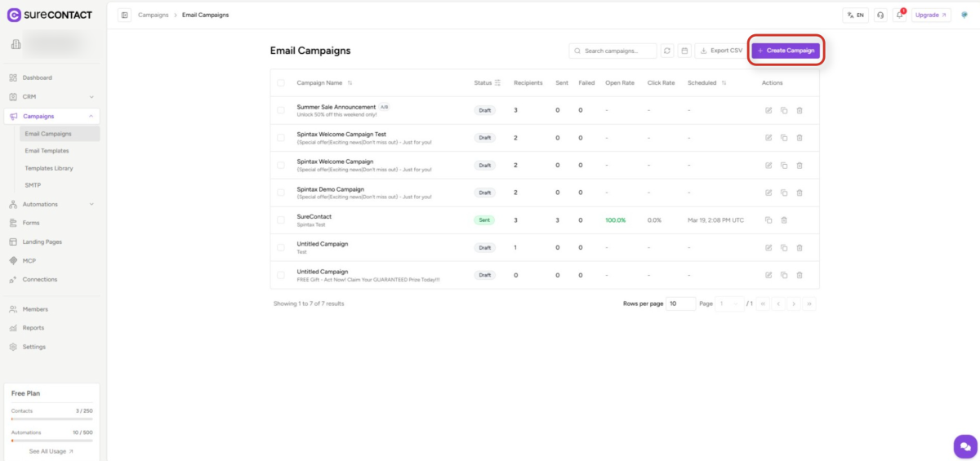The image size is (980, 461).
Task: Open the See All Usage link
Action: point(51,451)
